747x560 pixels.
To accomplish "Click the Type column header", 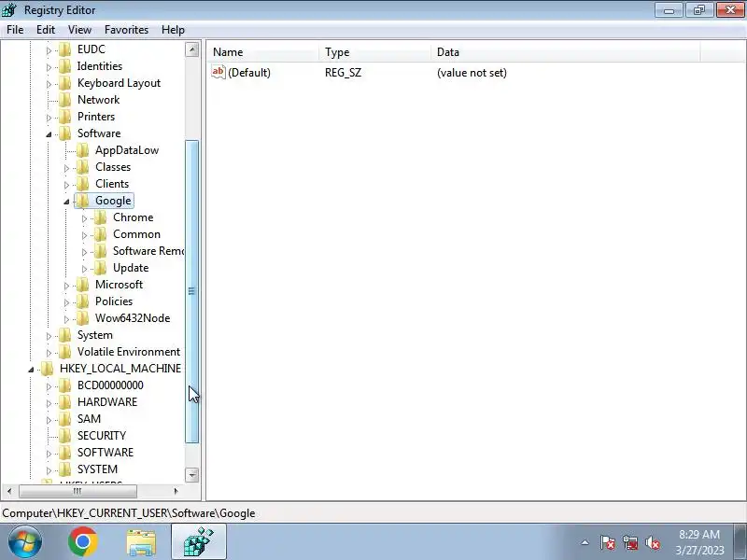I will 375,52.
